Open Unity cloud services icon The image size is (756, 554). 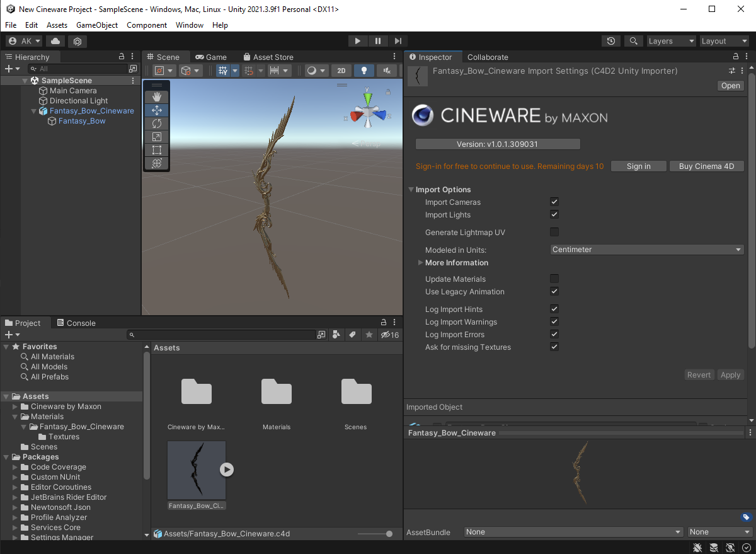[x=55, y=41]
